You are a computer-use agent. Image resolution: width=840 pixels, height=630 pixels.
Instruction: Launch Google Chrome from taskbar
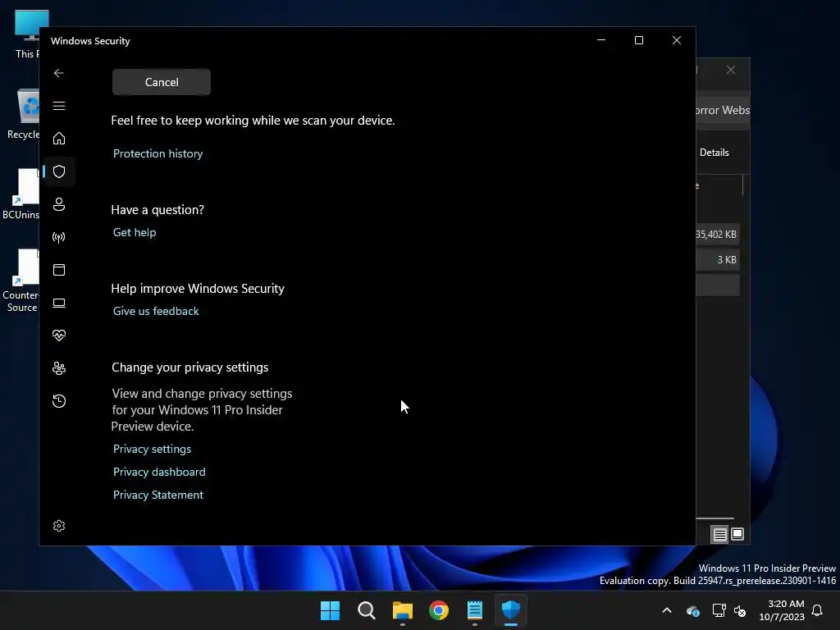(x=439, y=610)
